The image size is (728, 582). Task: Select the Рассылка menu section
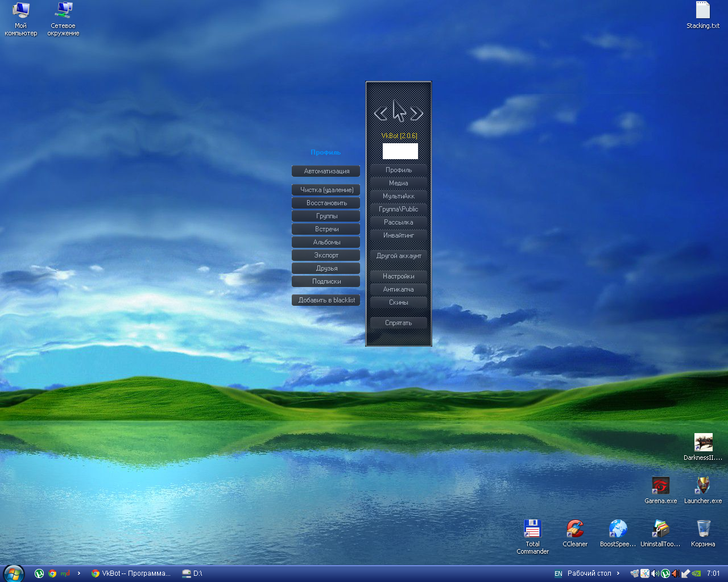[x=398, y=222]
